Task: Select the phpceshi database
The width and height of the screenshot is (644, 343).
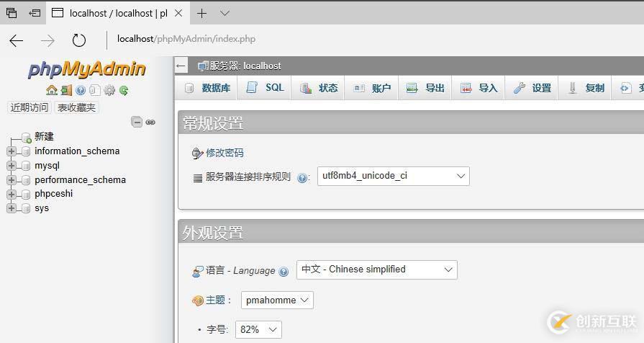Action: click(54, 194)
